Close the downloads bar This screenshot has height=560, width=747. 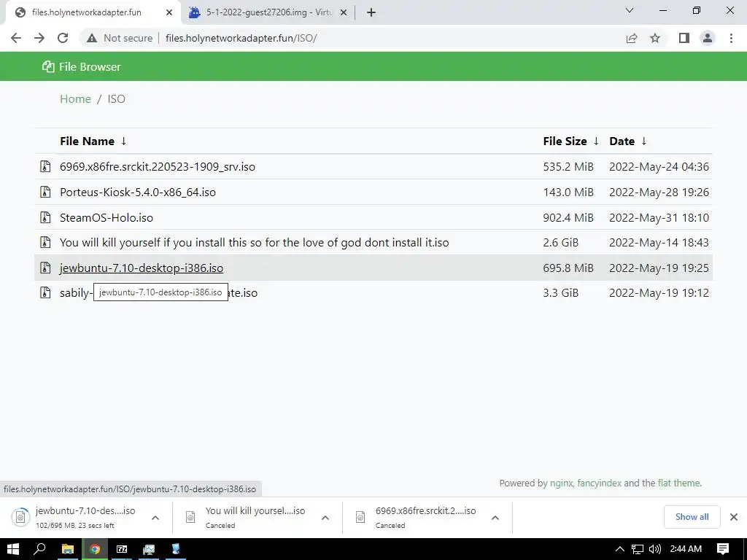(734, 517)
